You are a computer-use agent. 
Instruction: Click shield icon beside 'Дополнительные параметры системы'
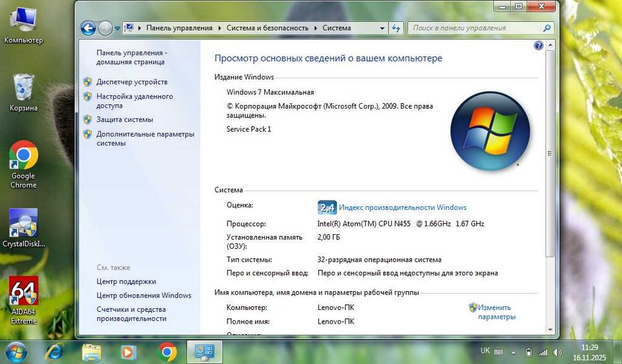click(x=88, y=134)
